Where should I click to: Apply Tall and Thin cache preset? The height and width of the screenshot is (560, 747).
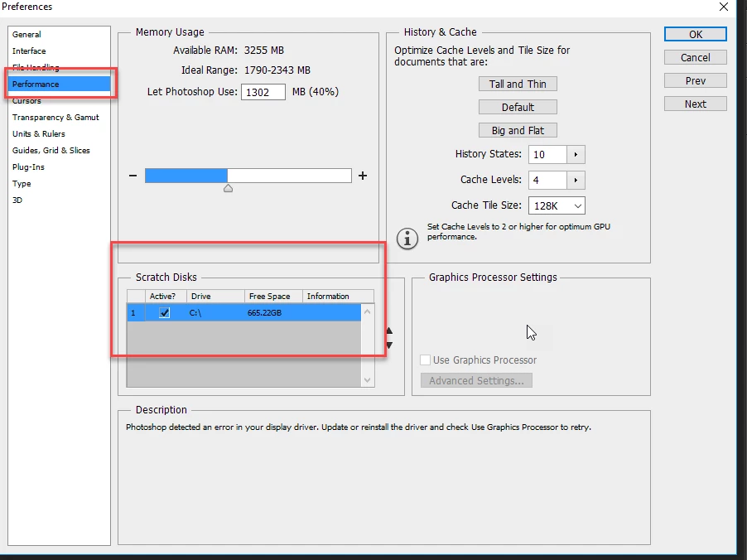coord(518,84)
